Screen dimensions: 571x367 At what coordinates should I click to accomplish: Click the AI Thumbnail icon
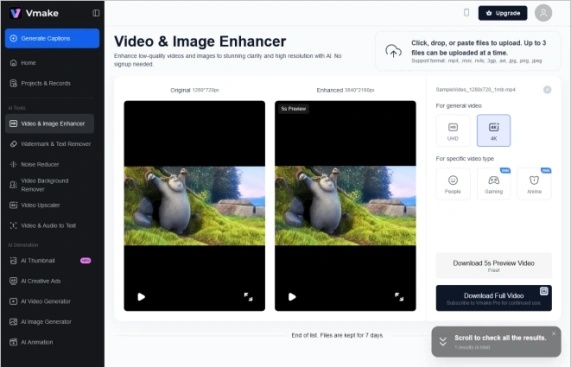click(13, 260)
